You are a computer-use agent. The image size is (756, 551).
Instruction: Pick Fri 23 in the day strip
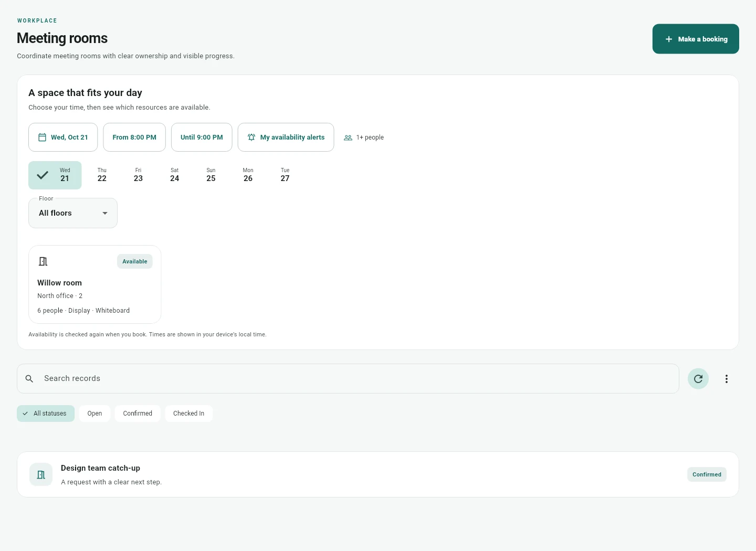tap(138, 175)
